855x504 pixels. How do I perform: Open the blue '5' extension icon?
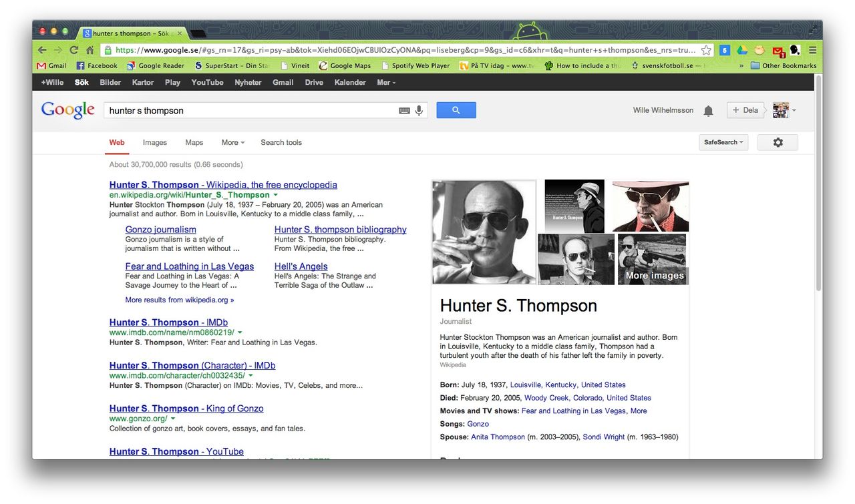click(x=725, y=50)
